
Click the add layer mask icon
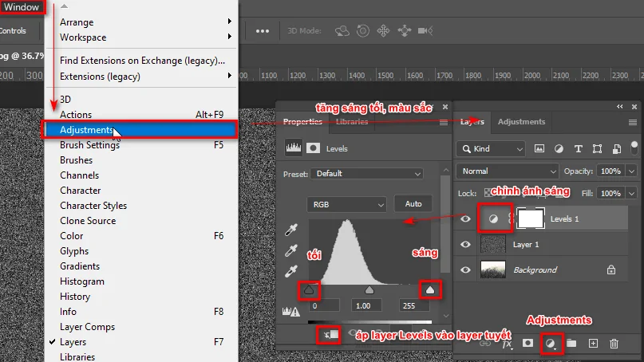click(527, 343)
